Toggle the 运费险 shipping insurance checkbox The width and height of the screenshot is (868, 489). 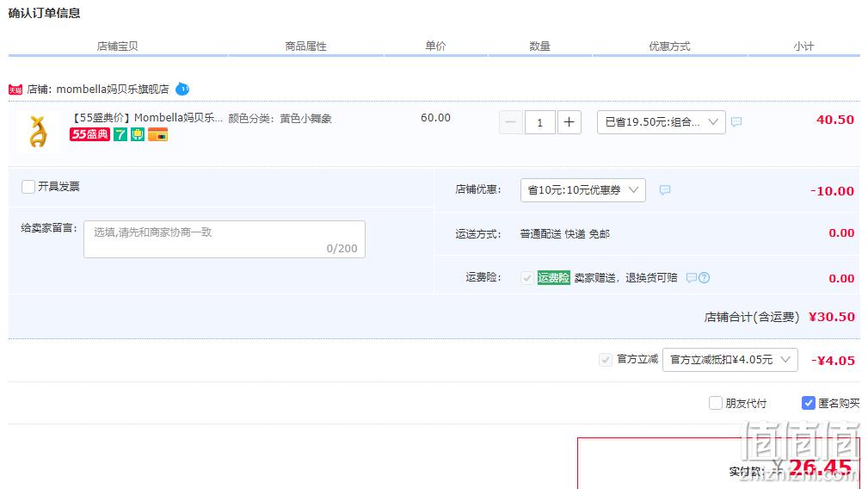pyautogui.click(x=527, y=277)
